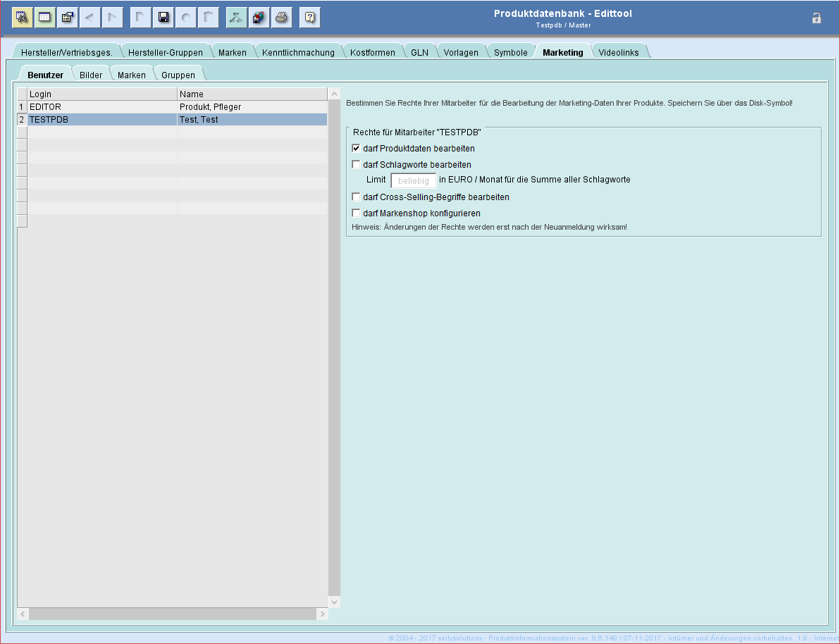This screenshot has width=840, height=644.
Task: Enable 'darf Schlagworte bearbeiten' checkbox
Action: [x=356, y=165]
